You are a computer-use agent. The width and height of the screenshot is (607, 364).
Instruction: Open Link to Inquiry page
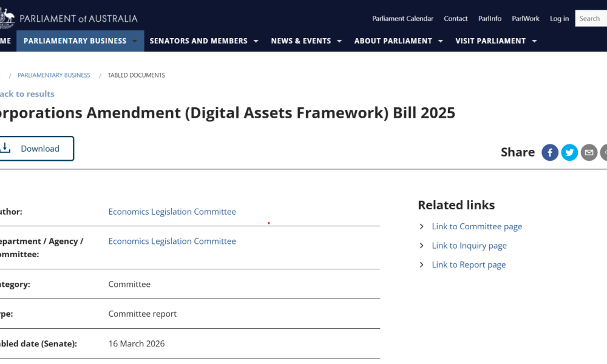coord(469,245)
